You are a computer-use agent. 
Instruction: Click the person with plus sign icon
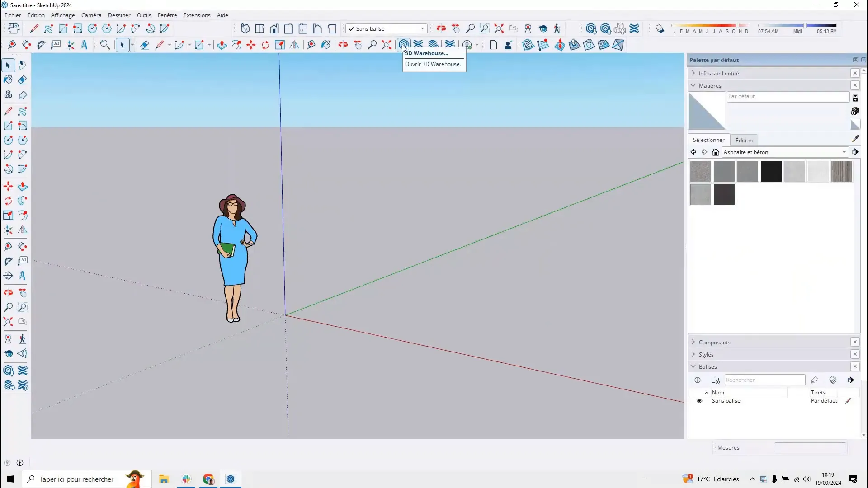coord(508,45)
